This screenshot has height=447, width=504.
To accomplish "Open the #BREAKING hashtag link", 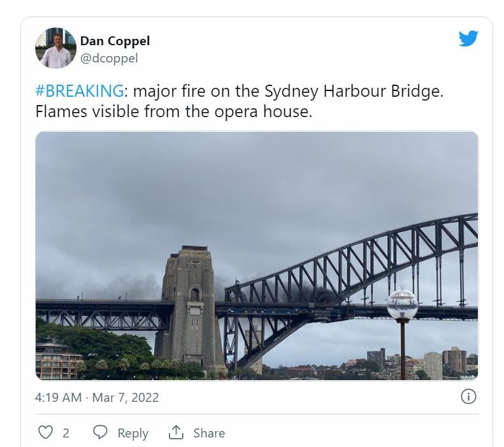I will 80,91.
